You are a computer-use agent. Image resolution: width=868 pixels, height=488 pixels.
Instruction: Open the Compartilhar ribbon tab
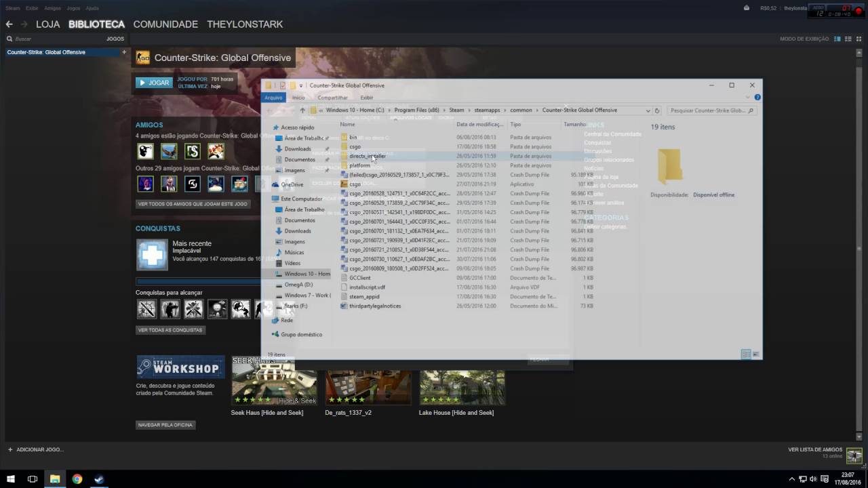[332, 98]
